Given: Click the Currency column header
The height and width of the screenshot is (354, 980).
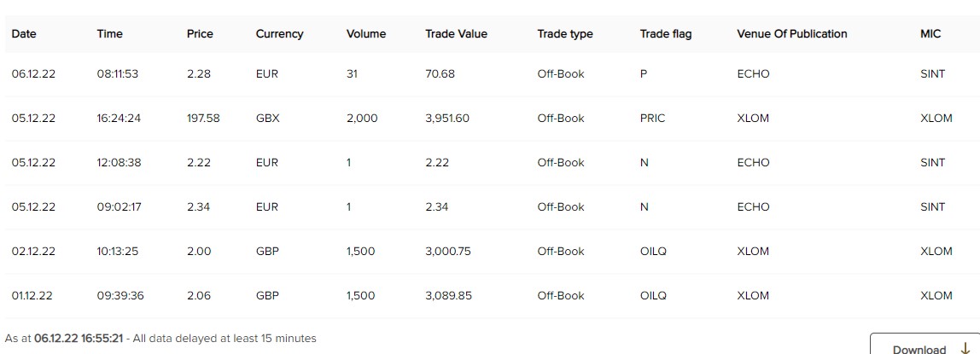Looking at the screenshot, I should pos(279,34).
